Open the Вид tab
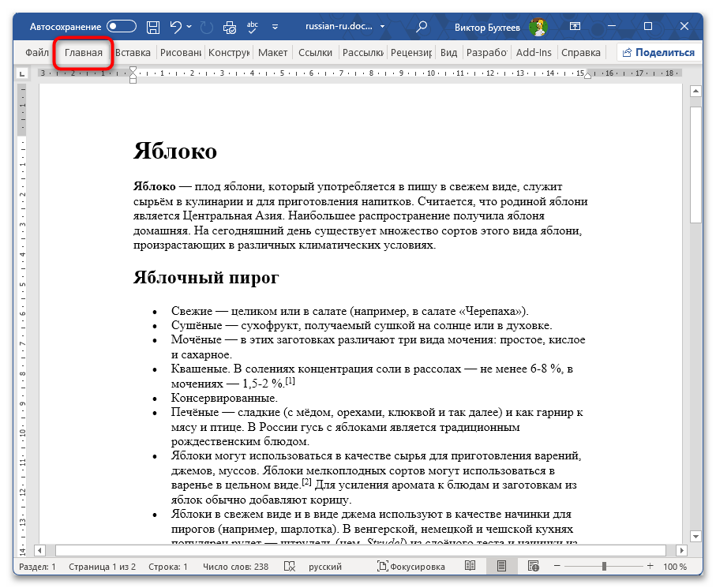Image resolution: width=716 pixels, height=588 pixels. pyautogui.click(x=448, y=53)
